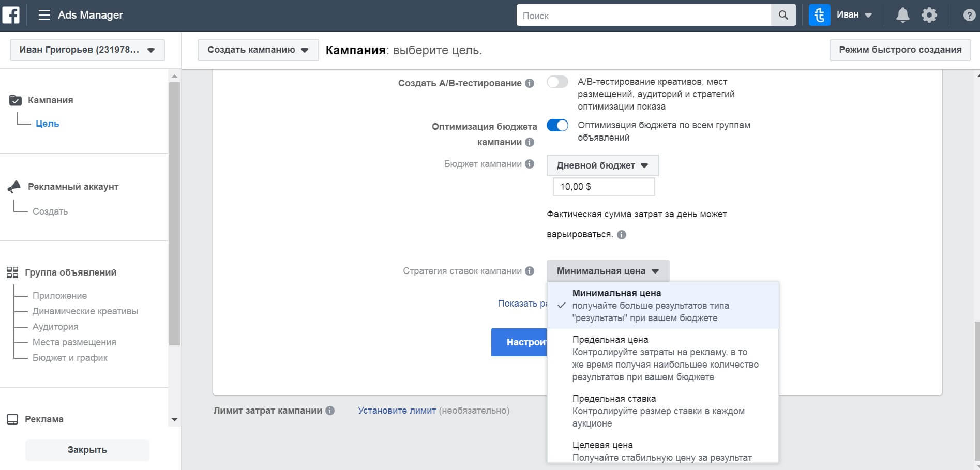Click info icon after варьироваться
980x470 pixels.
(x=622, y=235)
